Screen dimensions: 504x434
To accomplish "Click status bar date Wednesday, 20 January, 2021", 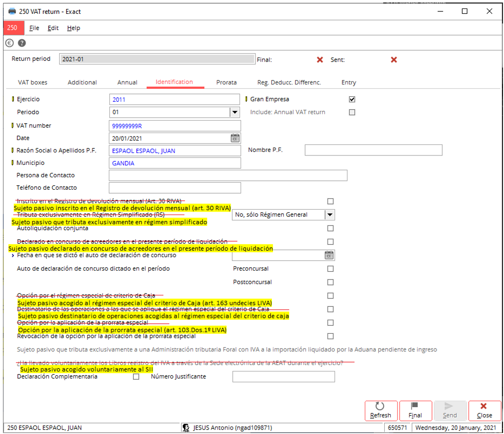I will point(456,428).
